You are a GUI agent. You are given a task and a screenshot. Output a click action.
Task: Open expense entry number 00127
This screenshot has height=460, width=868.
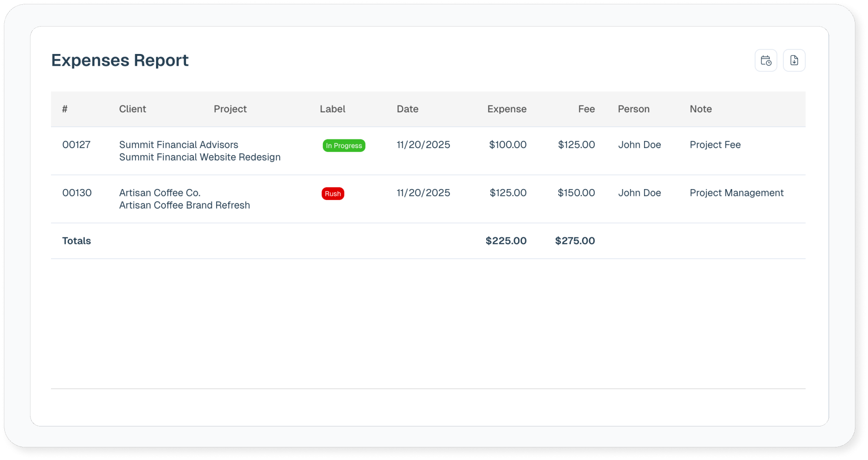coord(76,145)
